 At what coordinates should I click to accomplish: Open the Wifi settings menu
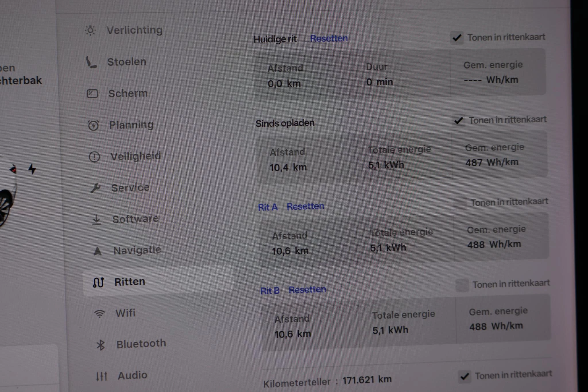[x=125, y=313]
